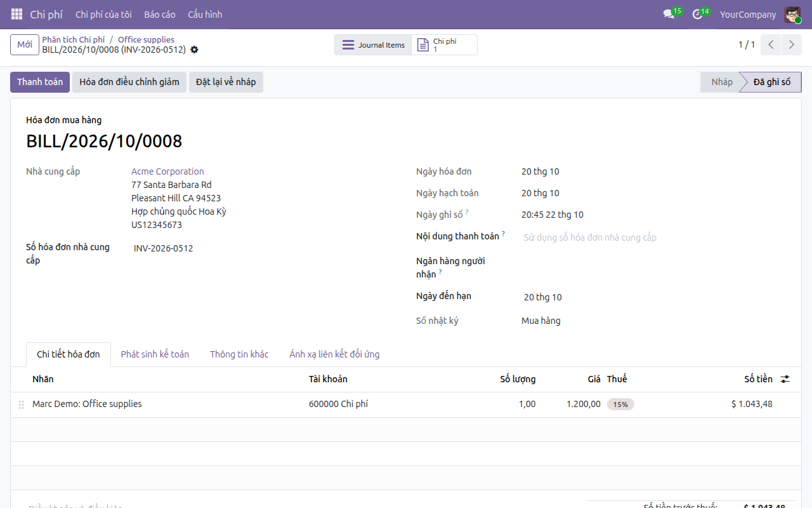
Task: Open the Chi phí document smart button
Action: tap(444, 45)
